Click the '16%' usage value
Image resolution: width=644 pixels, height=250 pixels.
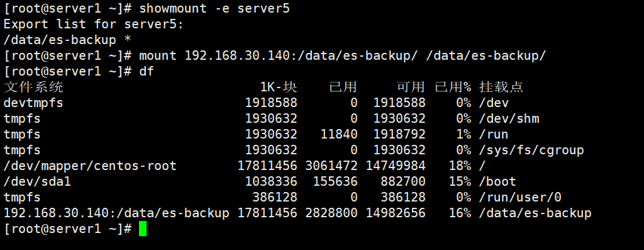[460, 213]
